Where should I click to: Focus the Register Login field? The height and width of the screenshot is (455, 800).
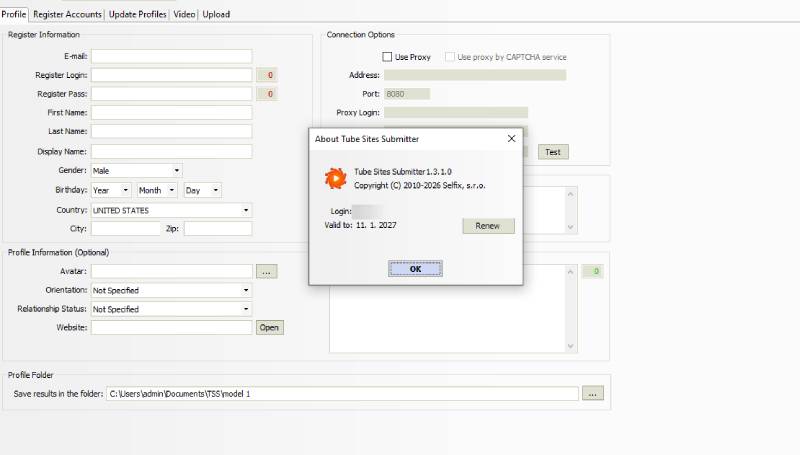point(171,75)
